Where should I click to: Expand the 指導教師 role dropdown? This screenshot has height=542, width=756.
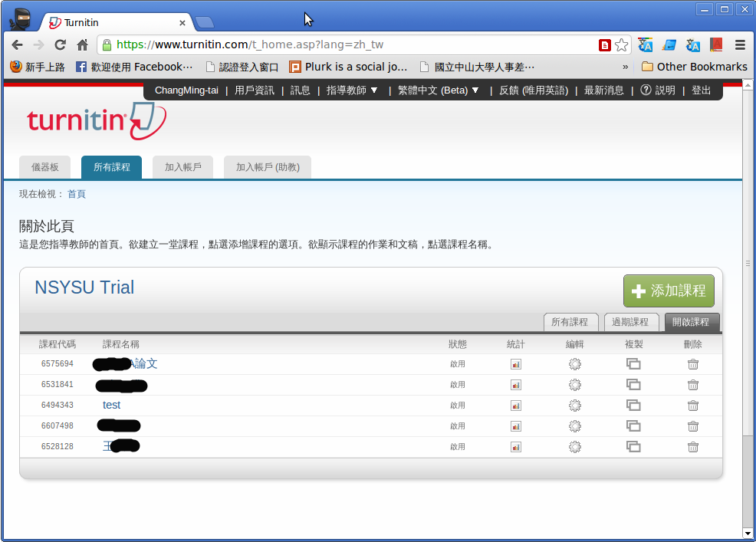click(352, 90)
